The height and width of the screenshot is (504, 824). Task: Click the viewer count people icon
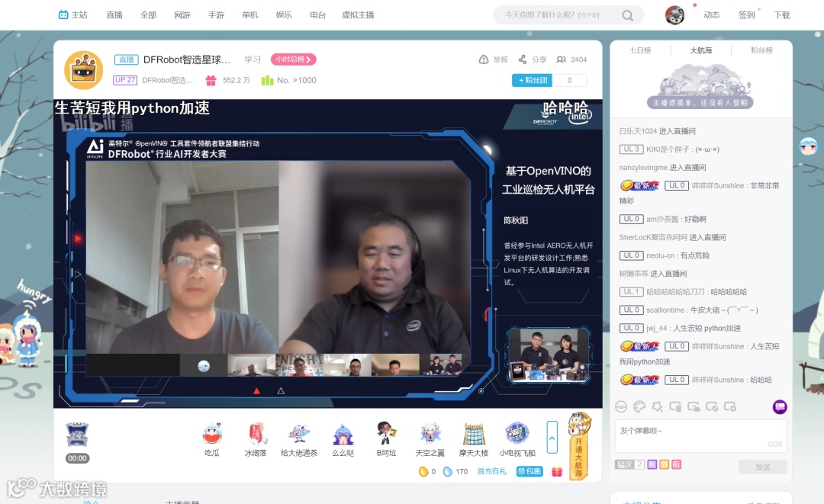point(562,59)
